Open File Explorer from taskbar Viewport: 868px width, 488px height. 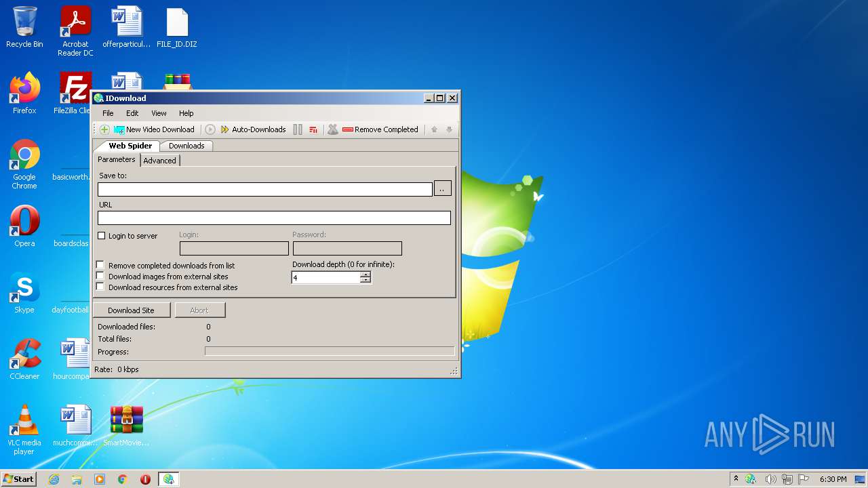[x=77, y=479]
